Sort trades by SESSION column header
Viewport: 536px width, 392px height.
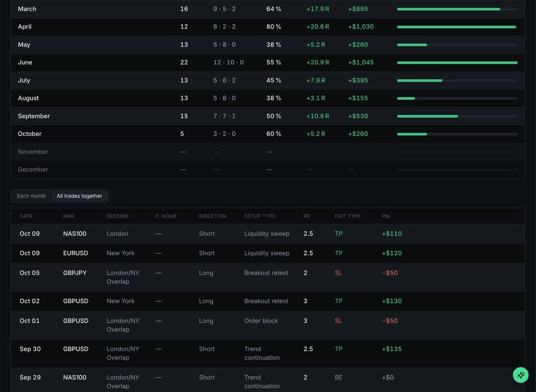[x=118, y=216]
